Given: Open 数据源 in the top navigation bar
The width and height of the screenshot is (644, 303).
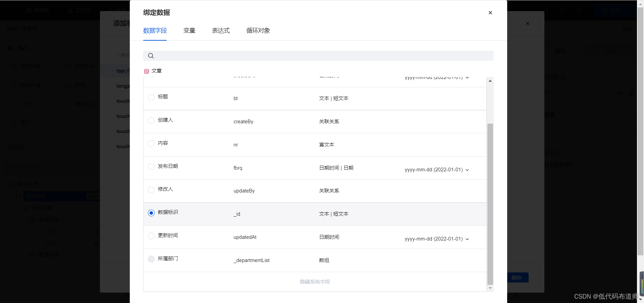Looking at the screenshot, I should click(38, 10).
